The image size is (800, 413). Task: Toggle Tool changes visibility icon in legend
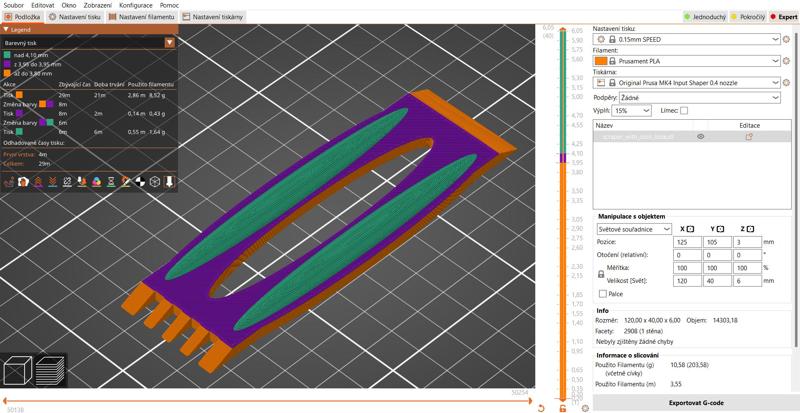82,182
